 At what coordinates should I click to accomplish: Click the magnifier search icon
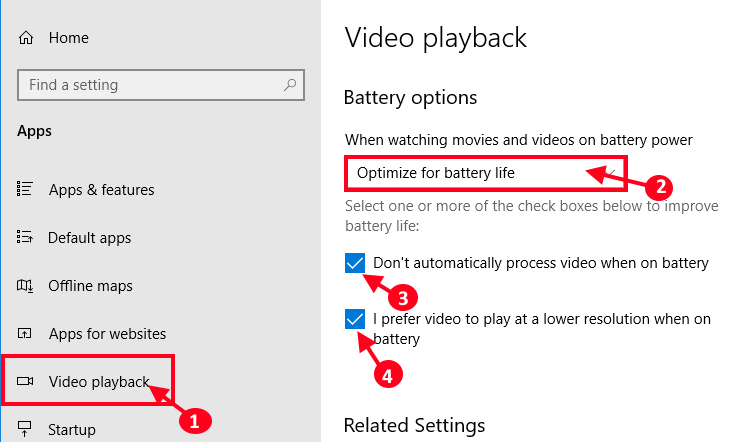click(x=290, y=85)
